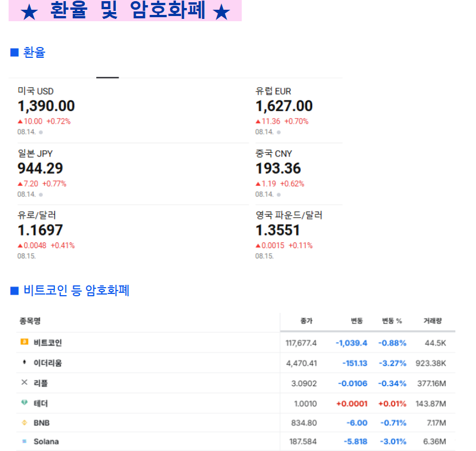
Task: Select the BNB row name
Action: tap(42, 423)
